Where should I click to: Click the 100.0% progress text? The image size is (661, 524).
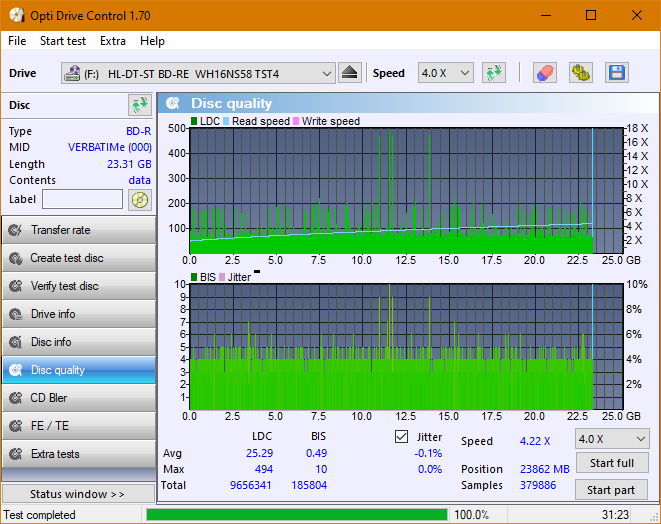pos(471,515)
